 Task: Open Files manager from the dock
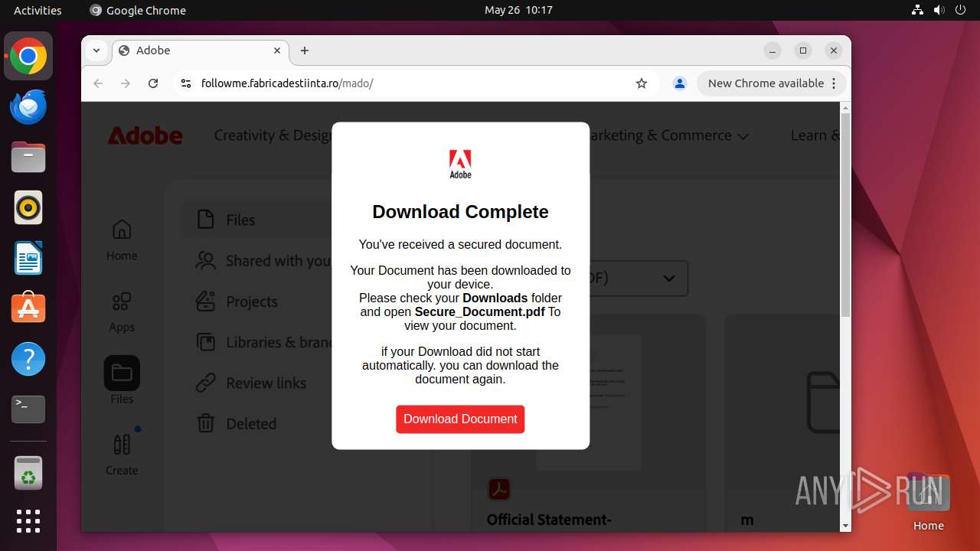click(28, 157)
